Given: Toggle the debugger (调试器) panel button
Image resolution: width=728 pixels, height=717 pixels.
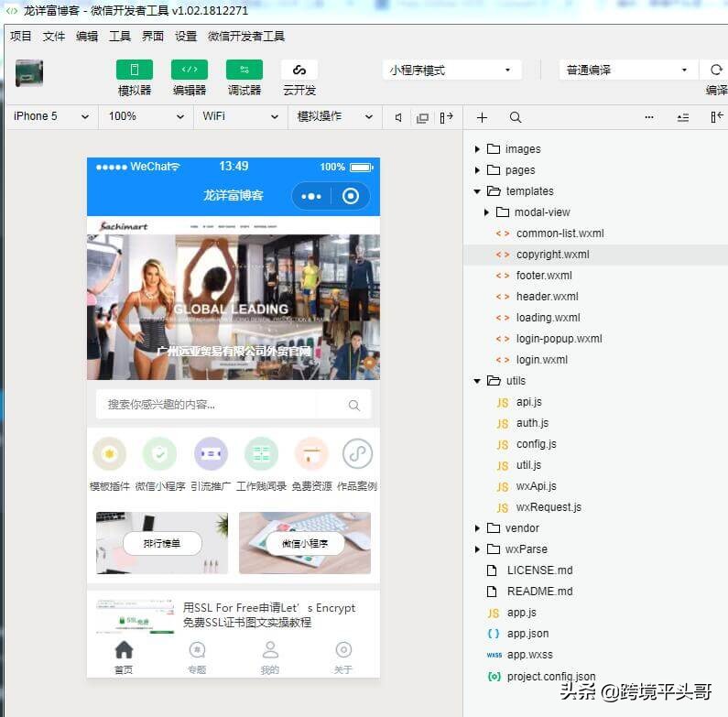Looking at the screenshot, I should click(244, 71).
